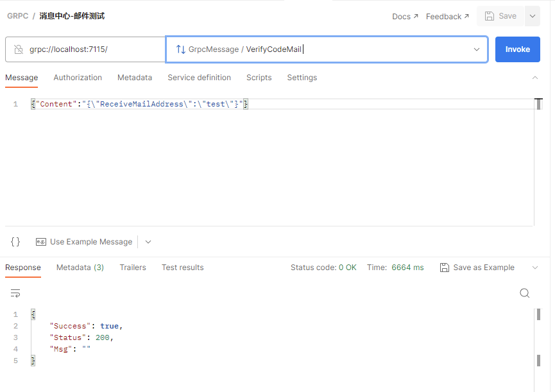Click the Save as Example disk icon

[x=445, y=268]
